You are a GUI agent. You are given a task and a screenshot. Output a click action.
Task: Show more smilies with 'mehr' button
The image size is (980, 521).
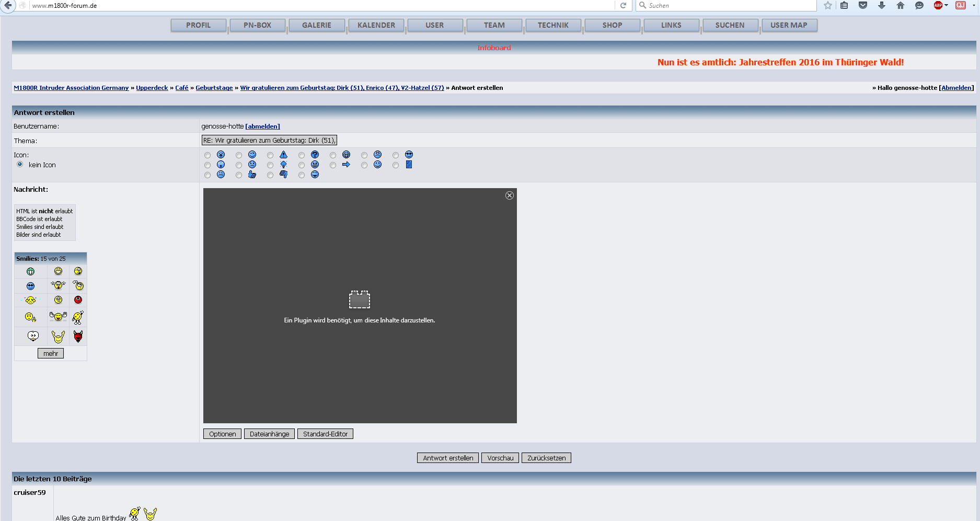(51, 353)
